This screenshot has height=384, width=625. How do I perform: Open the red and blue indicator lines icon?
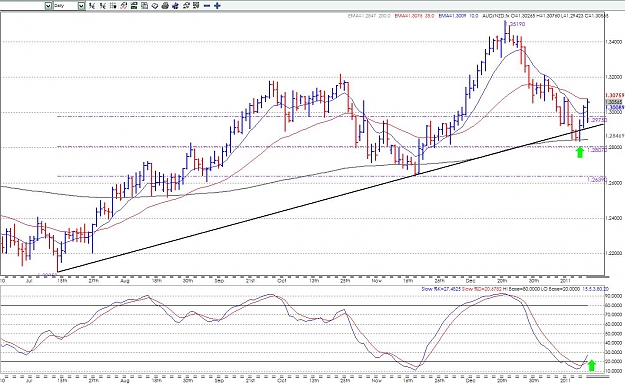coord(124,6)
